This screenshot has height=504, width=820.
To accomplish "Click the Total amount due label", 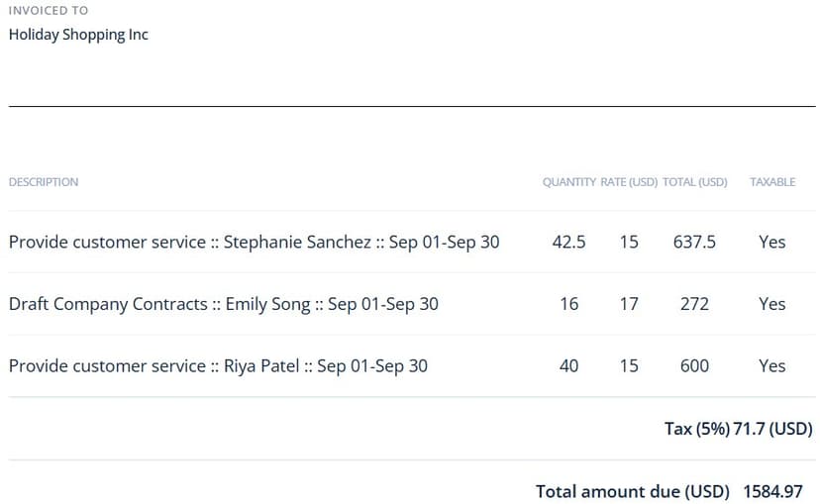I will 632,491.
